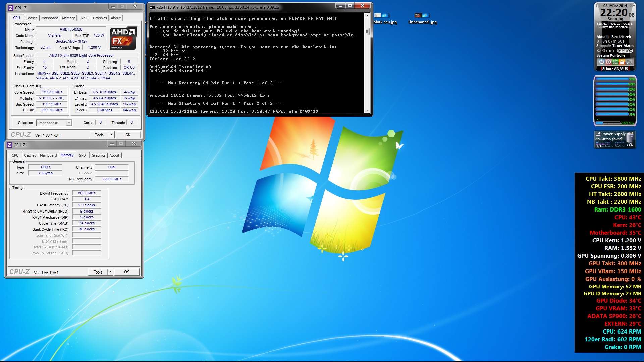
Task: Click CPU Takt: 3800 MHz in monitor overlay
Action: coord(613,179)
